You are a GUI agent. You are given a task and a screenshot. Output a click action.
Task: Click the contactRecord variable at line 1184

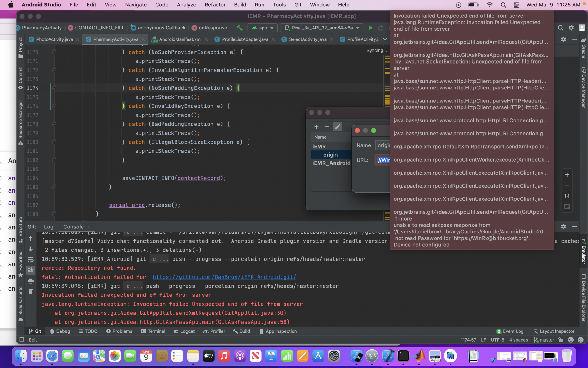199,178
